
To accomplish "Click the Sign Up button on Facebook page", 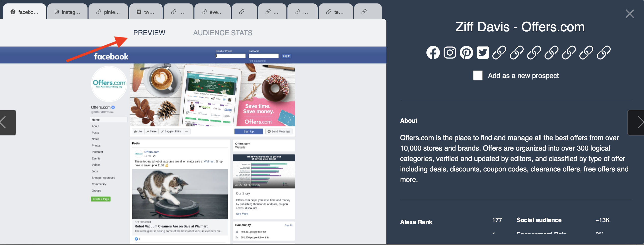I will pos(248,131).
